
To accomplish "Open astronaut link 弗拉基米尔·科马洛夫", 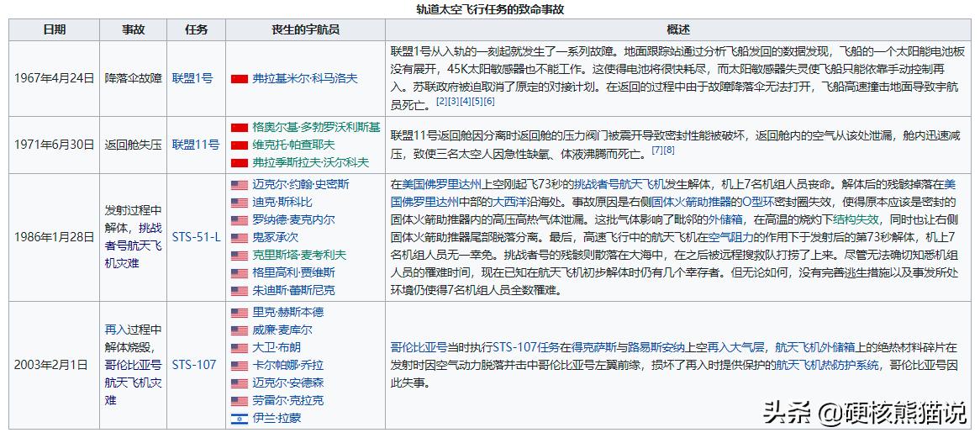I will pos(304,79).
